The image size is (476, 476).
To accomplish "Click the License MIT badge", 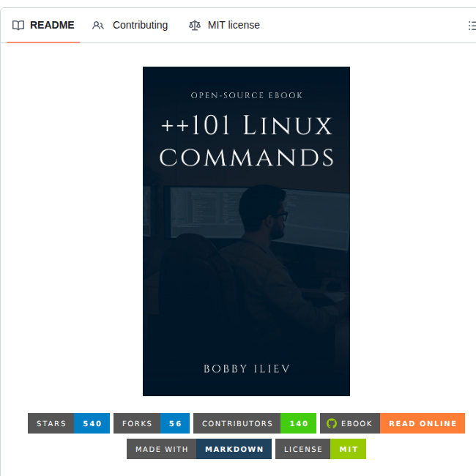I will [x=321, y=449].
